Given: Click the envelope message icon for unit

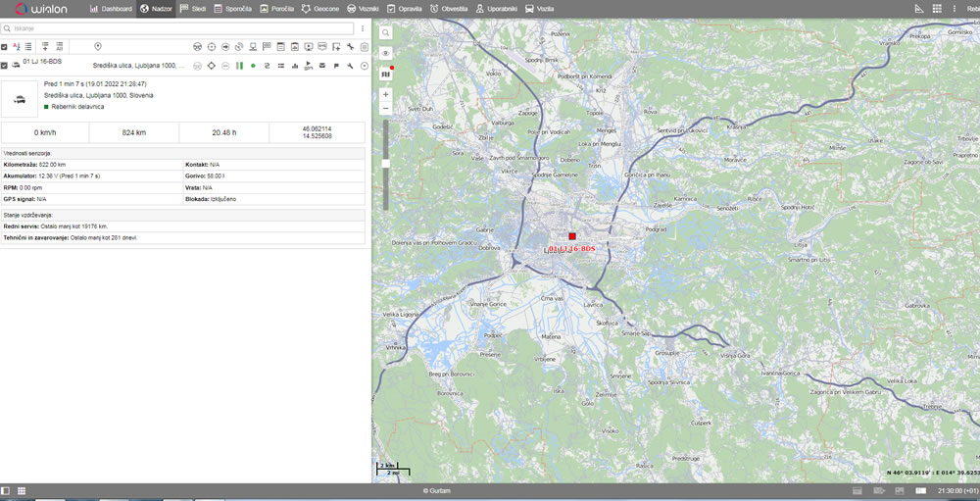Looking at the screenshot, I should click(322, 65).
